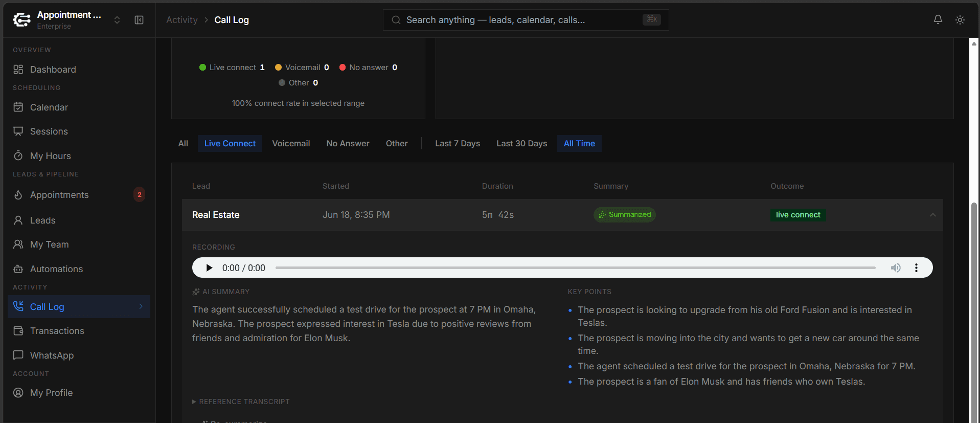Click the page vertical scrollbar
Image resolution: width=980 pixels, height=423 pixels.
pos(974,312)
